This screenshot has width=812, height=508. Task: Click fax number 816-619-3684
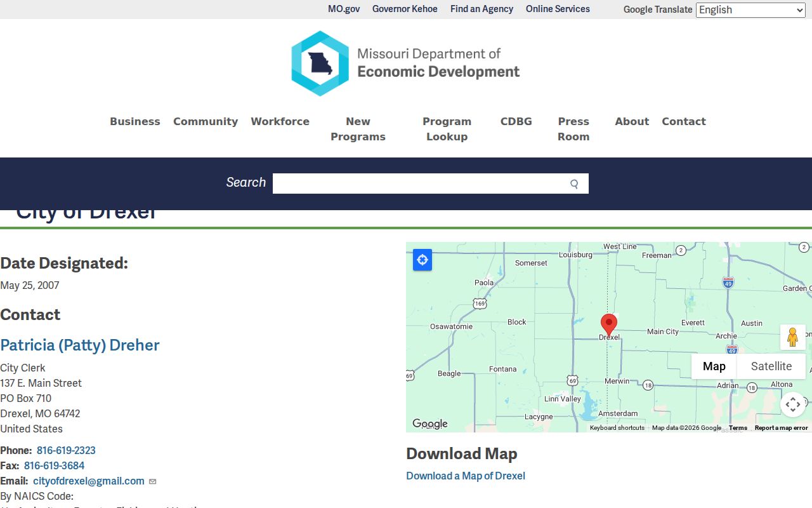[54, 465]
